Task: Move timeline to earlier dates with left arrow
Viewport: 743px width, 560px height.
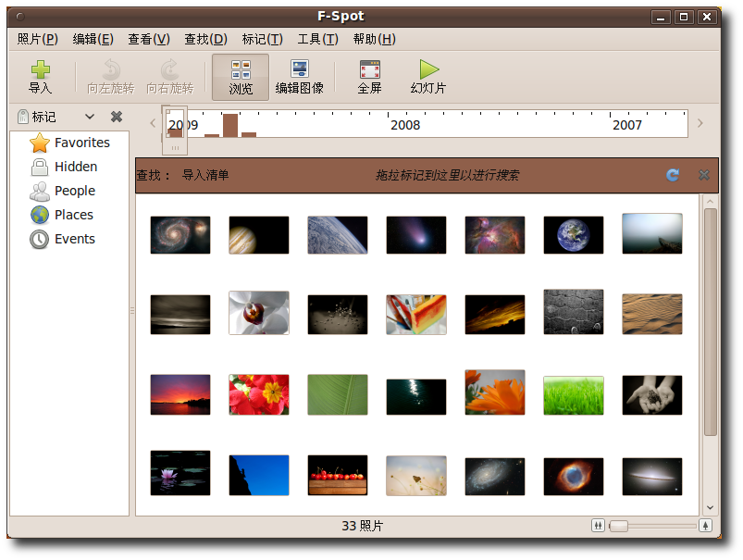Action: coord(153,123)
